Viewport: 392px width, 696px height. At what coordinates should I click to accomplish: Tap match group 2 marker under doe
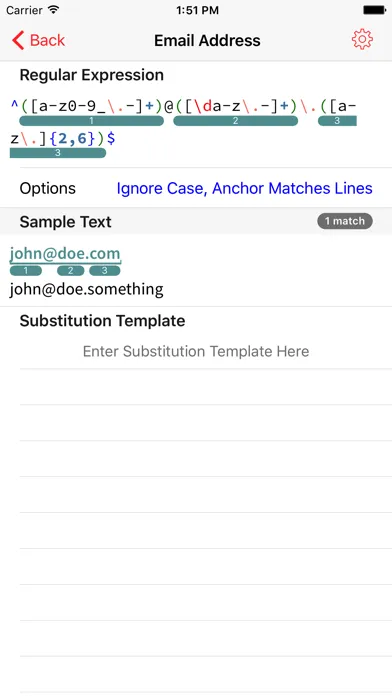[x=71, y=271]
